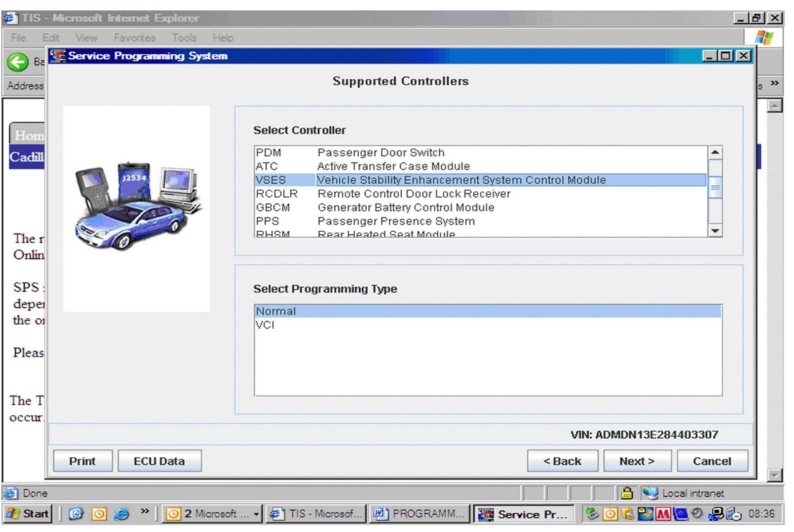Screen dimensions: 794x532
Task: Click the green Back arrow in browser toolbar
Action: coord(17,62)
